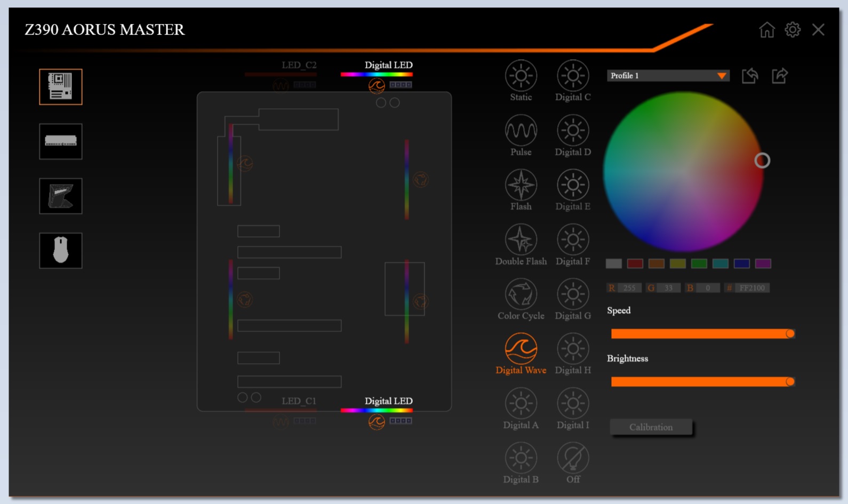Select the Flash lighting effect
This screenshot has height=504, width=848.
(521, 185)
